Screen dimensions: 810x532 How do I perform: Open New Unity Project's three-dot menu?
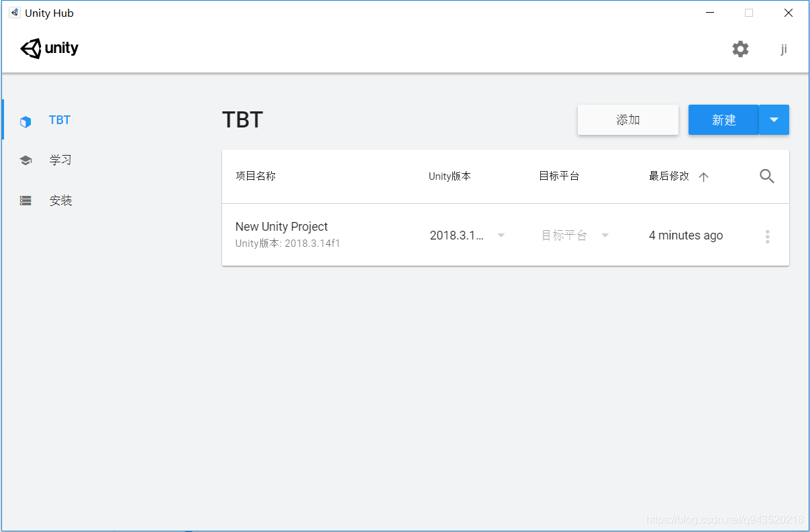pyautogui.click(x=767, y=236)
